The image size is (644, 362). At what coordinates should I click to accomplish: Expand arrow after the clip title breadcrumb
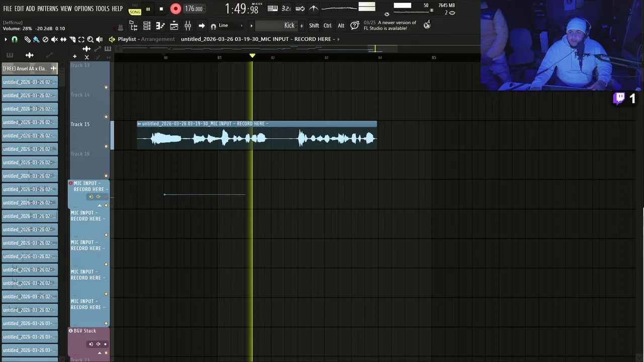click(339, 39)
